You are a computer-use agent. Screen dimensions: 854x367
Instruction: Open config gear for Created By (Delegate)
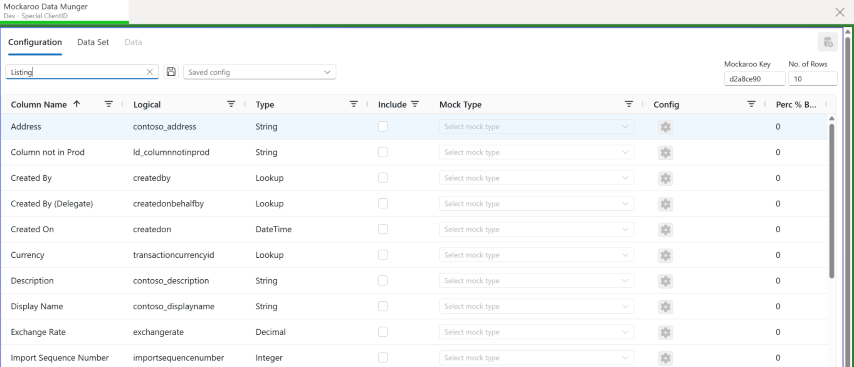tap(665, 204)
